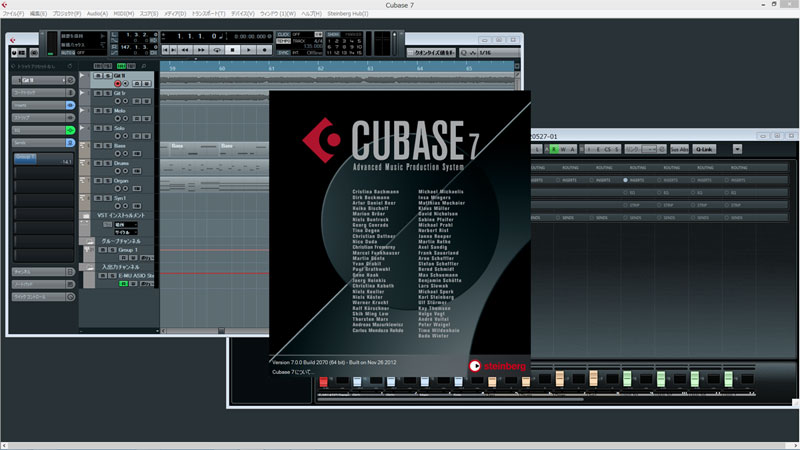Image resolution: width=800 pixels, height=450 pixels.
Task: Open the Inserts section in inspector
Action: pyautogui.click(x=39, y=105)
